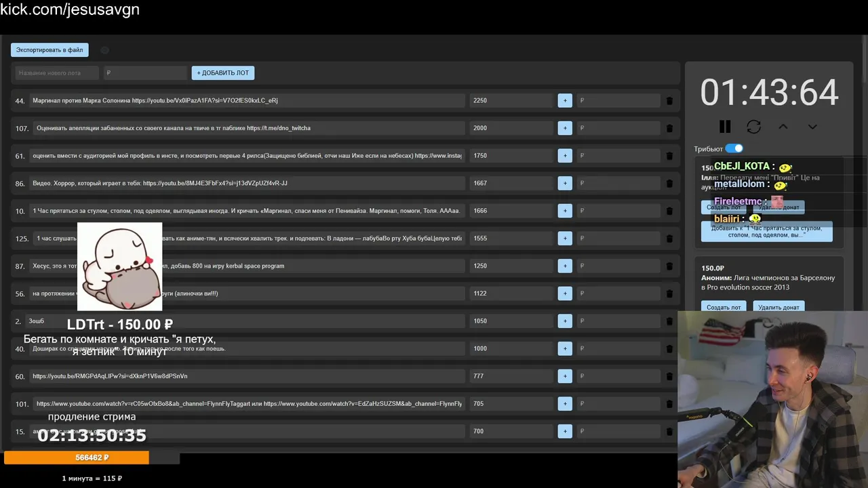The width and height of the screenshot is (868, 488).
Task: Click the plus button beside amount 1250
Action: pos(565,266)
